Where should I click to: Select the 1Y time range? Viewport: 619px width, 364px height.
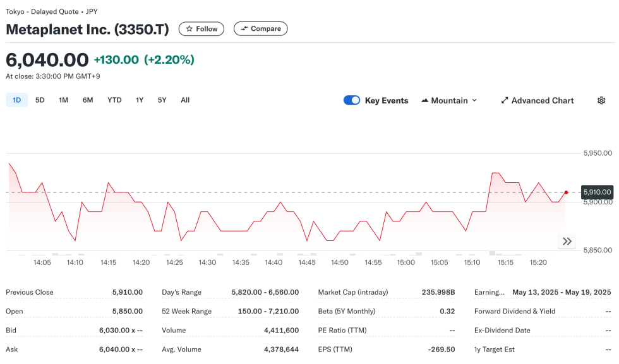[140, 100]
